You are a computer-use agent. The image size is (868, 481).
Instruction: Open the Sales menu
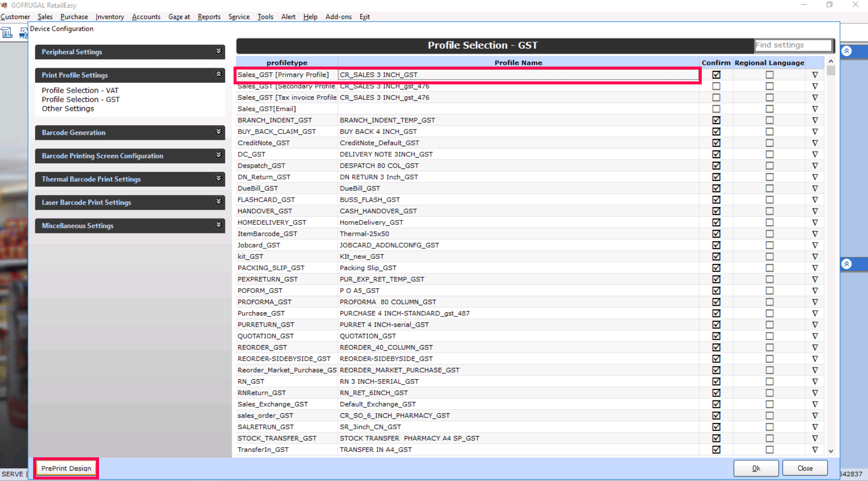coord(45,17)
